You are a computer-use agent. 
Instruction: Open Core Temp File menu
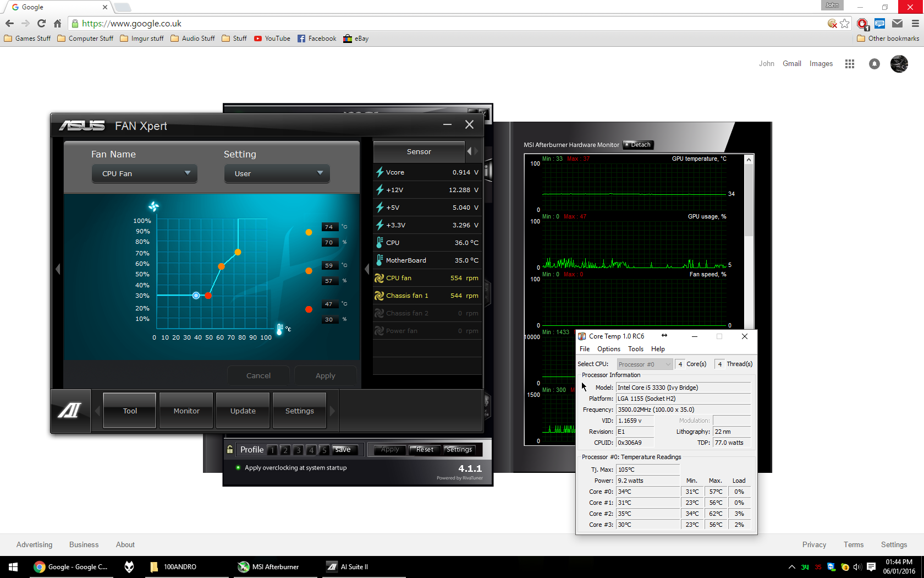585,349
